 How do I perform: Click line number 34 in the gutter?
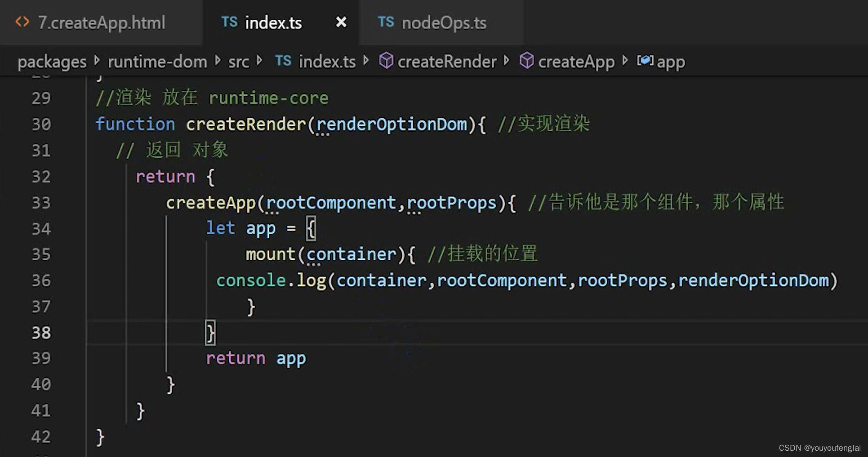tap(41, 229)
